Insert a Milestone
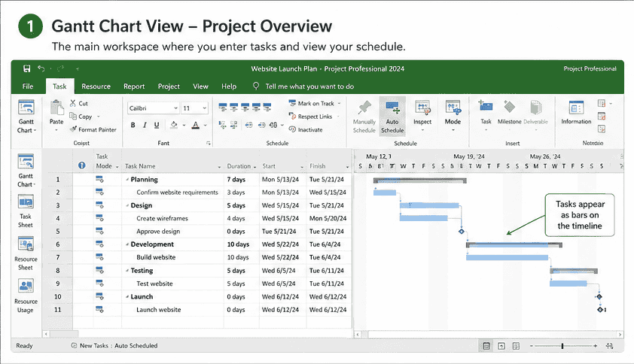The width and height of the screenshot is (634, 364). click(510, 114)
